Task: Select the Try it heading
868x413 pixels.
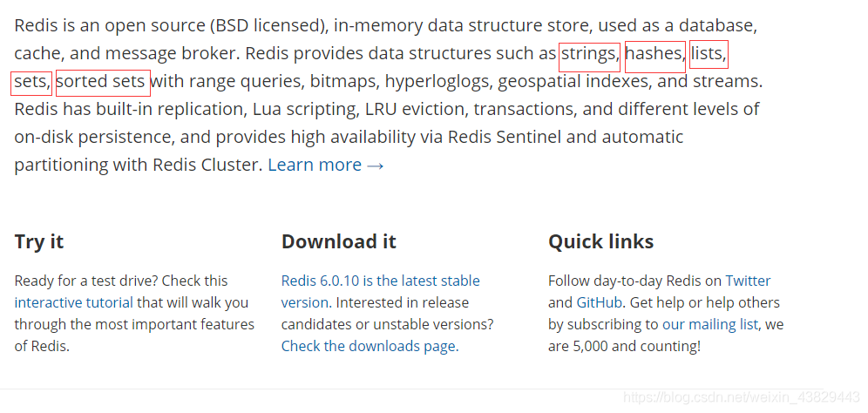Action: tap(38, 241)
